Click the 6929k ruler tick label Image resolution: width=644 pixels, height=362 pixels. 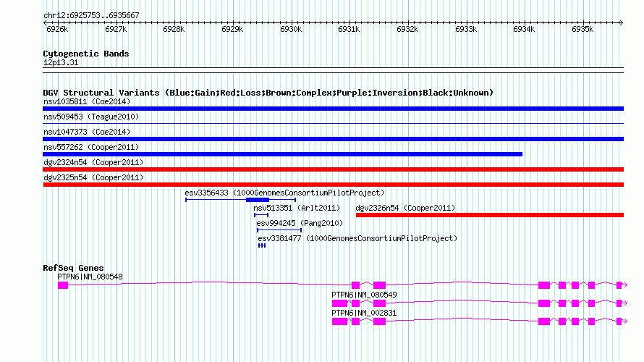pyautogui.click(x=232, y=29)
